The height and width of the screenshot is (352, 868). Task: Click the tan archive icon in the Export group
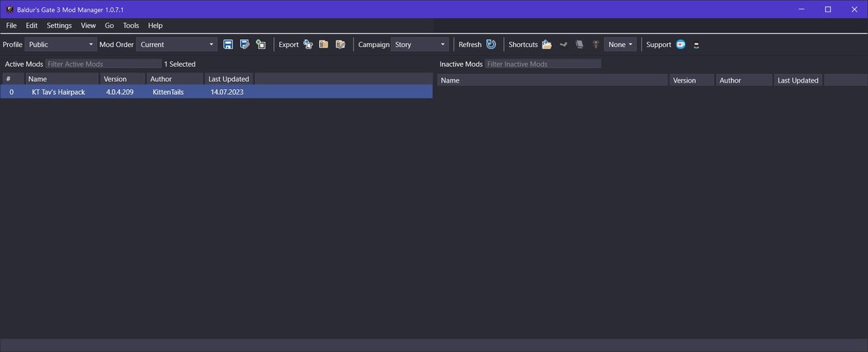323,44
